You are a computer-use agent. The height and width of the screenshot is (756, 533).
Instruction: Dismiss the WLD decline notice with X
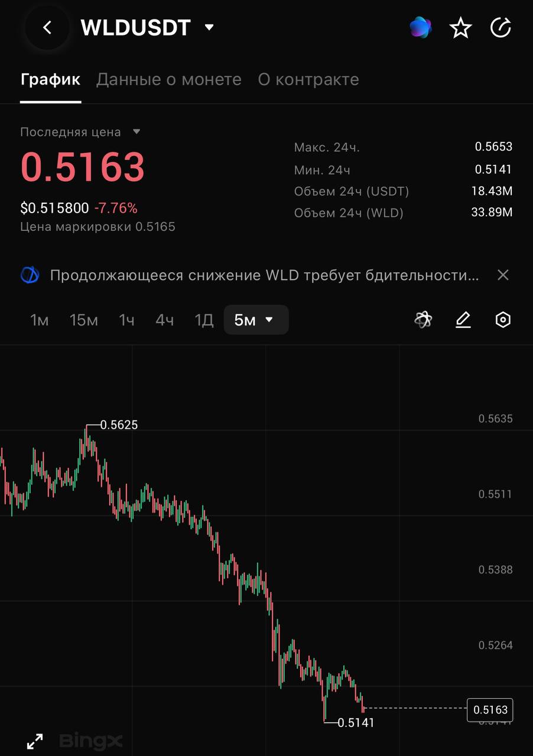pos(503,275)
